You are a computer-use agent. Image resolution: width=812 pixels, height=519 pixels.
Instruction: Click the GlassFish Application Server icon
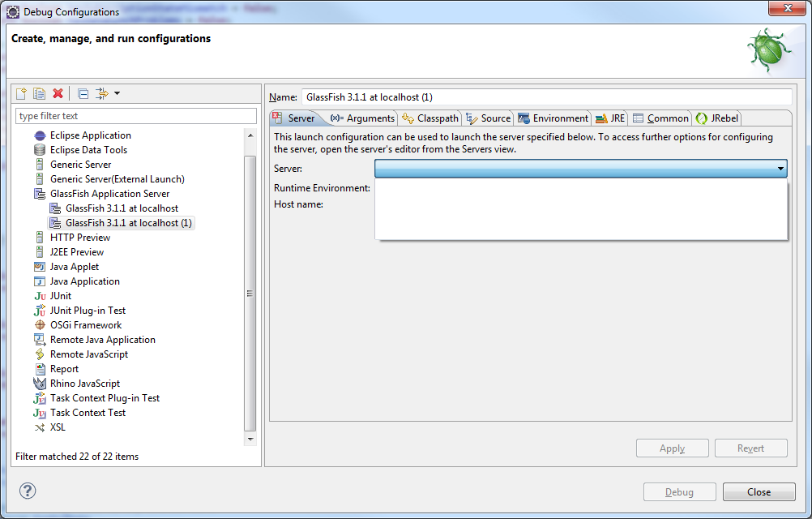[x=40, y=194]
